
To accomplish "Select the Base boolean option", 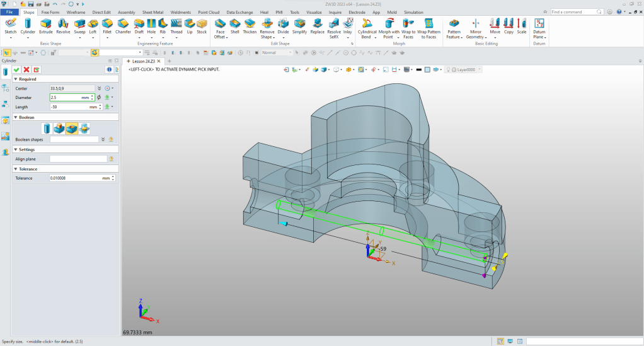I will pyautogui.click(x=47, y=129).
